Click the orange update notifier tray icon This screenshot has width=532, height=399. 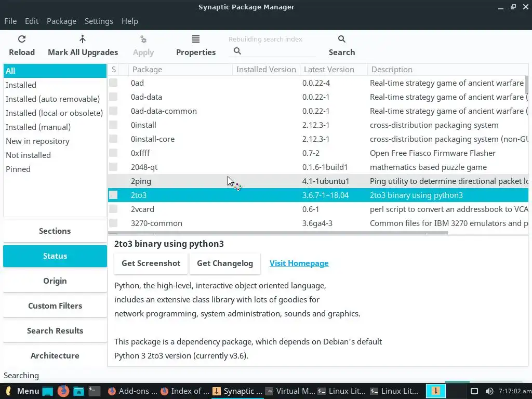(x=436, y=391)
